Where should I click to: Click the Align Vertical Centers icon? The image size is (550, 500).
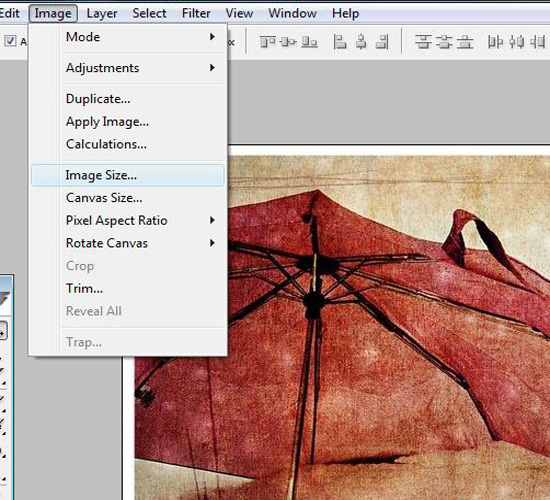[x=288, y=42]
